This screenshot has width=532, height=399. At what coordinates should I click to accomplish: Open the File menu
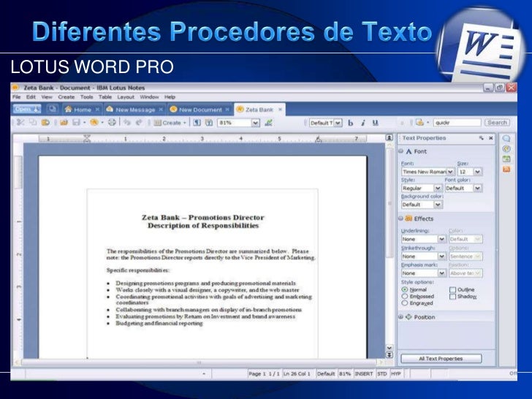(x=16, y=97)
